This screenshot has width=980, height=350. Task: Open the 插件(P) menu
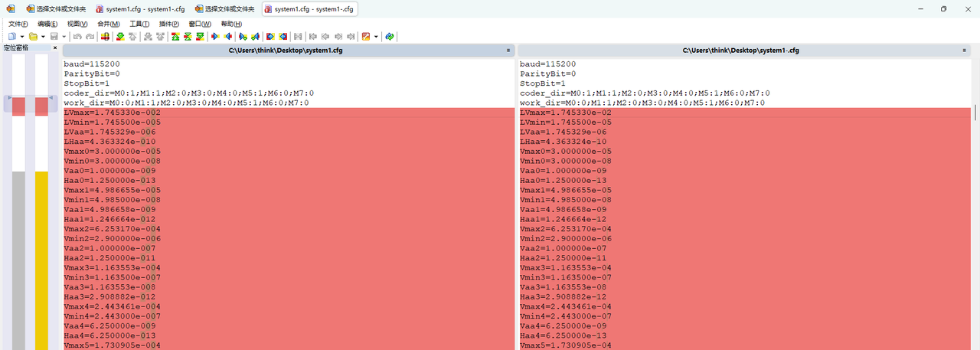(168, 24)
